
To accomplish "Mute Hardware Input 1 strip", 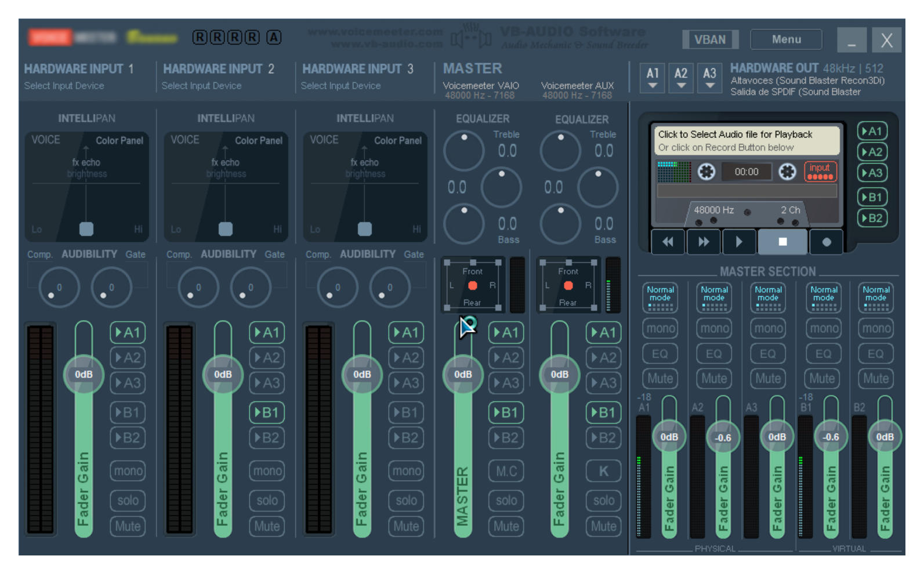I will coord(128,526).
